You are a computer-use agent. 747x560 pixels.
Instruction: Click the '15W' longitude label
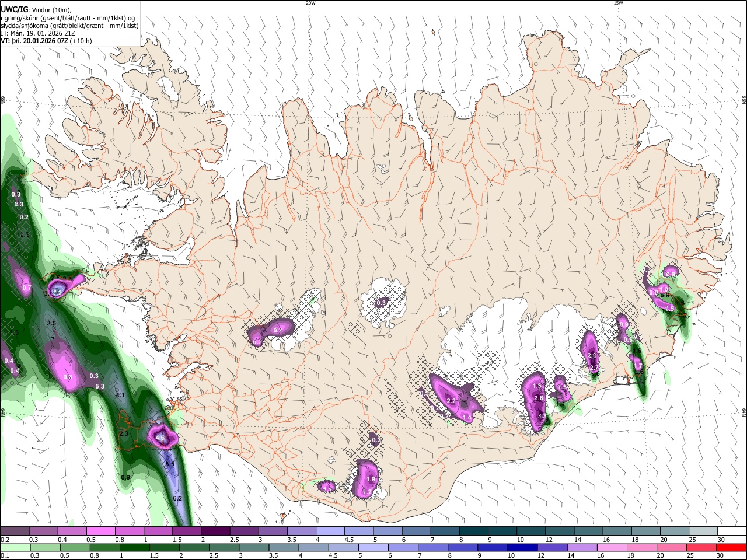tap(618, 3)
